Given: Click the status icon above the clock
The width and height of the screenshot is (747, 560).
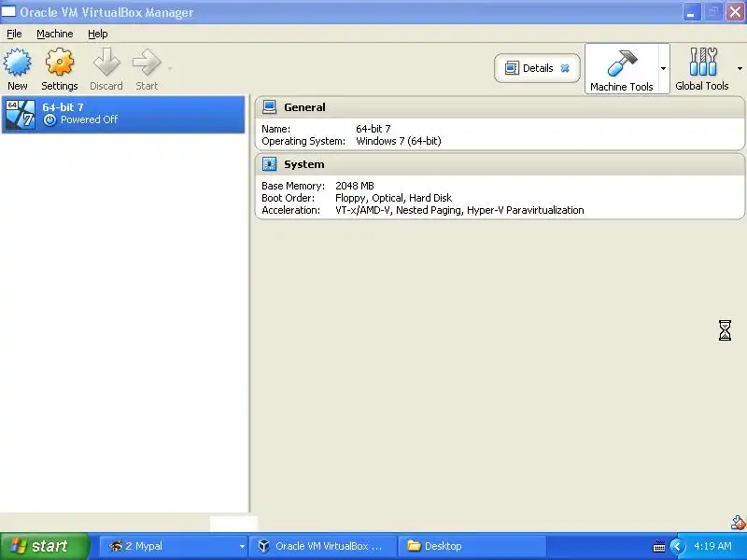Looking at the screenshot, I should 738,523.
